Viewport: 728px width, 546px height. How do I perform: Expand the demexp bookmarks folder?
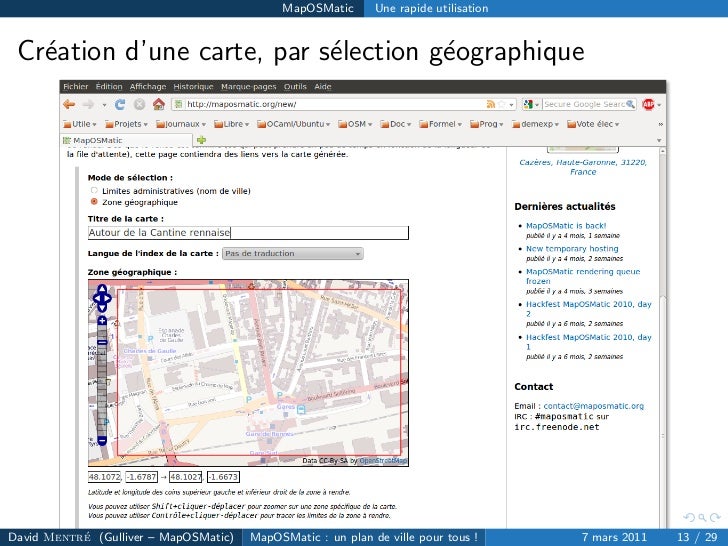pos(535,124)
